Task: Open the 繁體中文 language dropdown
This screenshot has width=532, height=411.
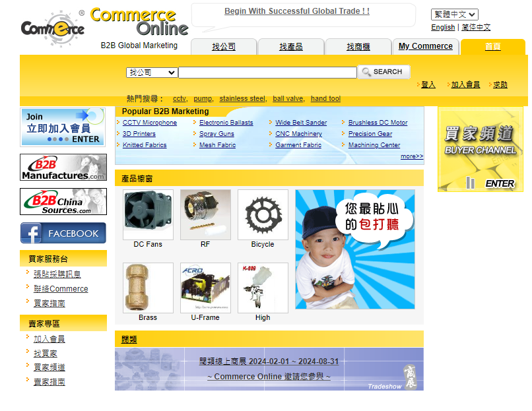Action: coord(454,13)
